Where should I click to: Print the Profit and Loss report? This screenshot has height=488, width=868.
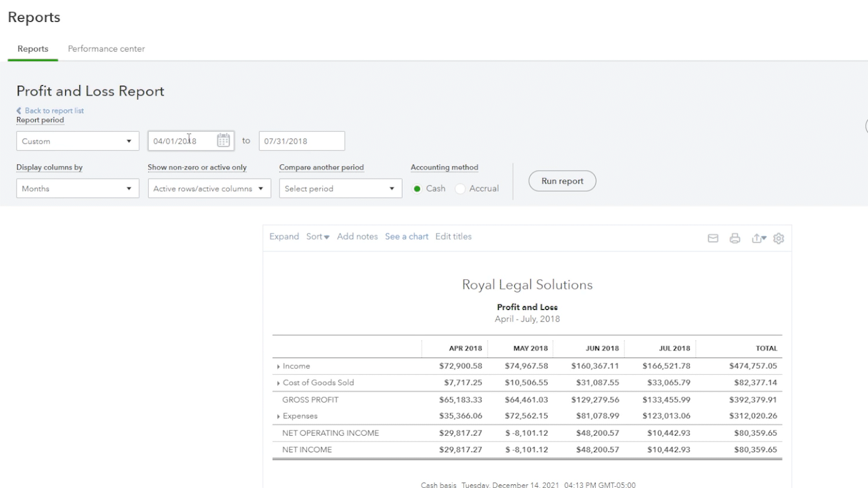(x=735, y=238)
